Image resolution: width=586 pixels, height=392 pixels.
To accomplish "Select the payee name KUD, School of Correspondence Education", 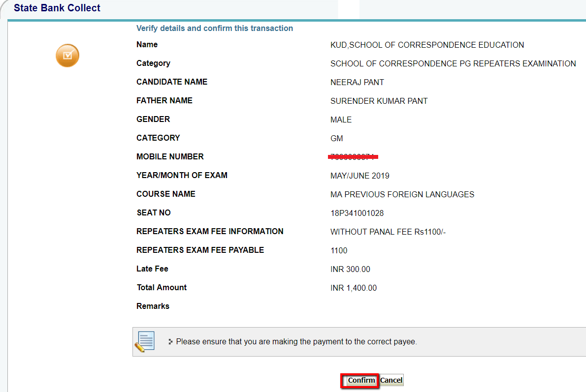I will [427, 45].
